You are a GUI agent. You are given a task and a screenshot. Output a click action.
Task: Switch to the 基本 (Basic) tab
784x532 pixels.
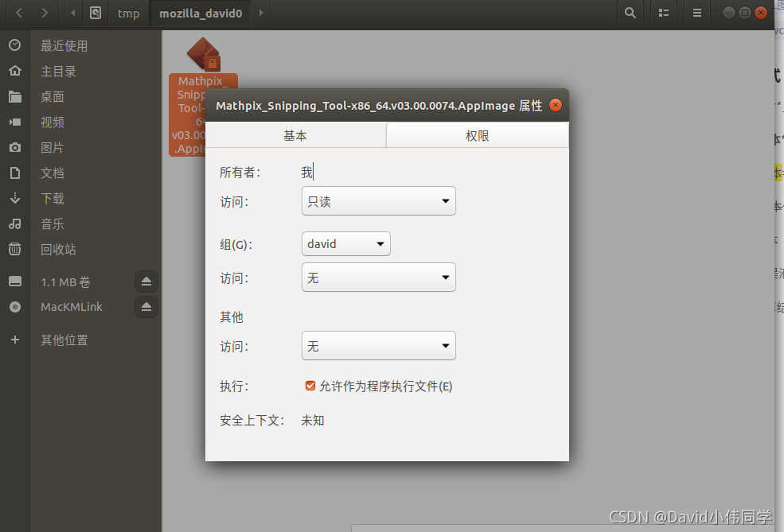pos(295,135)
